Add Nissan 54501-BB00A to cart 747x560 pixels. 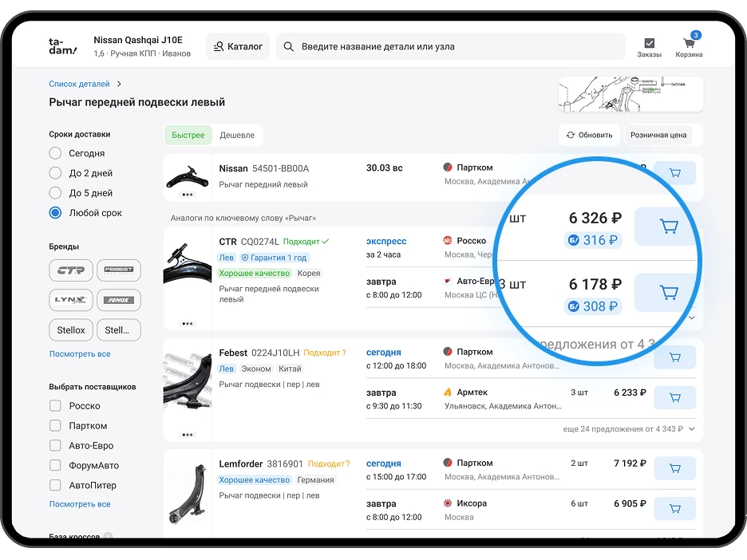[674, 173]
